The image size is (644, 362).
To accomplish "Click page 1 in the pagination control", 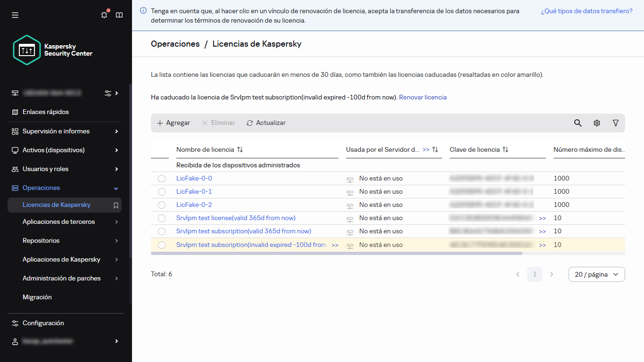I will pos(534,274).
